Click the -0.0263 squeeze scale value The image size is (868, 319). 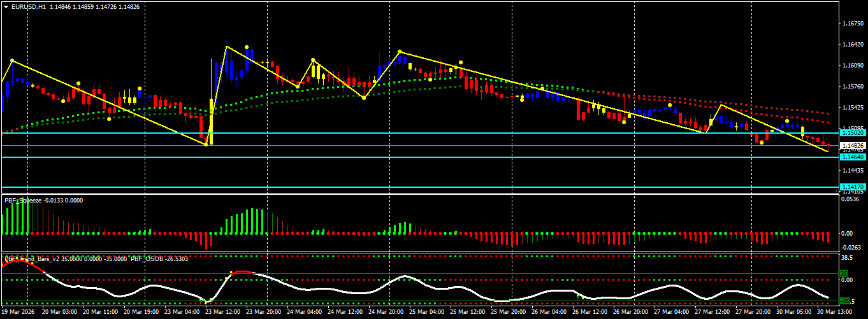tap(851, 248)
